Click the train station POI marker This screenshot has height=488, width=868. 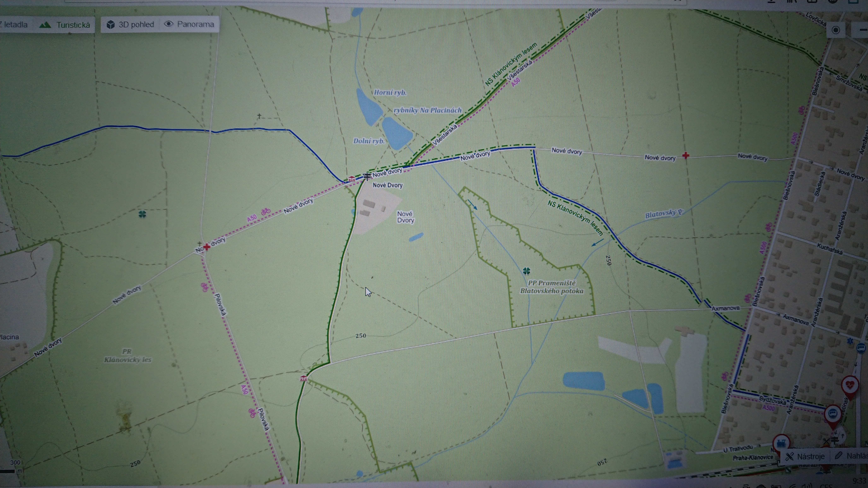[x=781, y=443]
